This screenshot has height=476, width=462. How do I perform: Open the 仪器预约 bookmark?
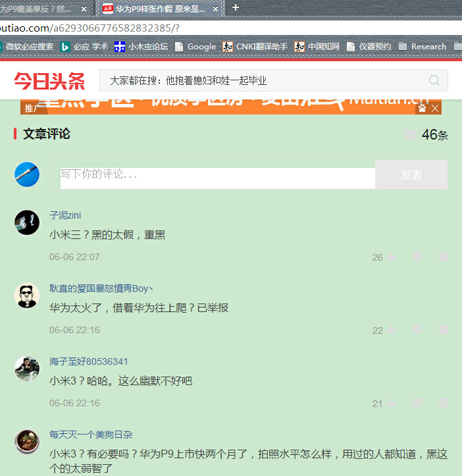click(369, 47)
